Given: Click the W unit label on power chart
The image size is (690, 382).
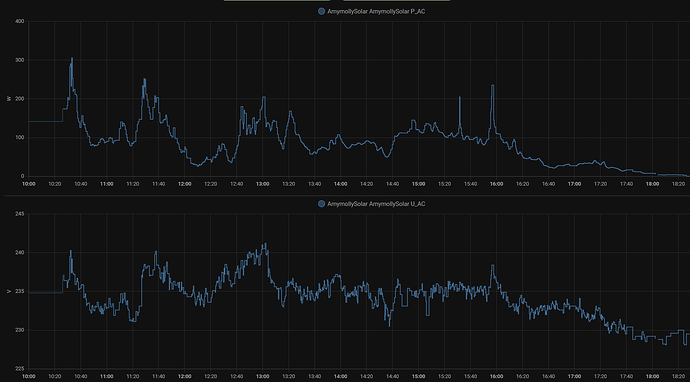Looking at the screenshot, I should [x=8, y=99].
